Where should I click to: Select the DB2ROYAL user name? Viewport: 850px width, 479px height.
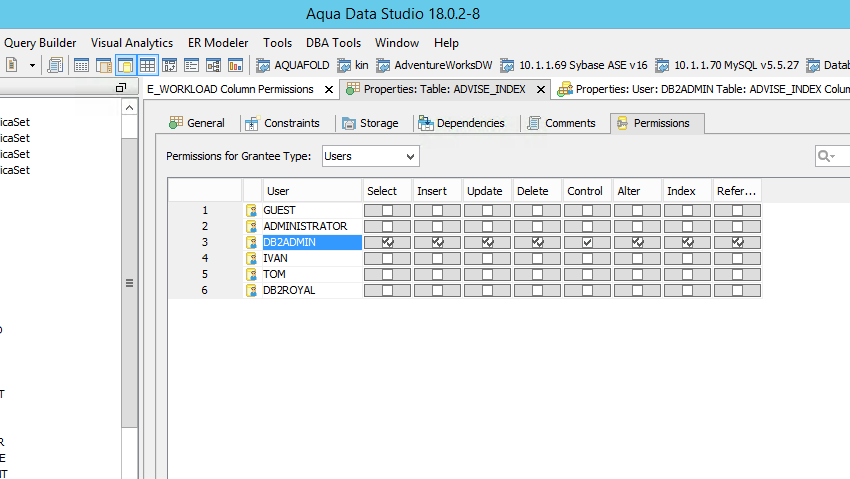[x=289, y=290]
